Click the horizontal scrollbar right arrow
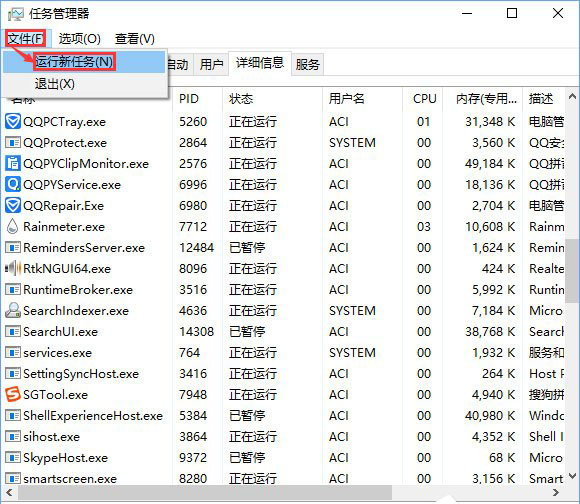The image size is (580, 504). coord(556,493)
